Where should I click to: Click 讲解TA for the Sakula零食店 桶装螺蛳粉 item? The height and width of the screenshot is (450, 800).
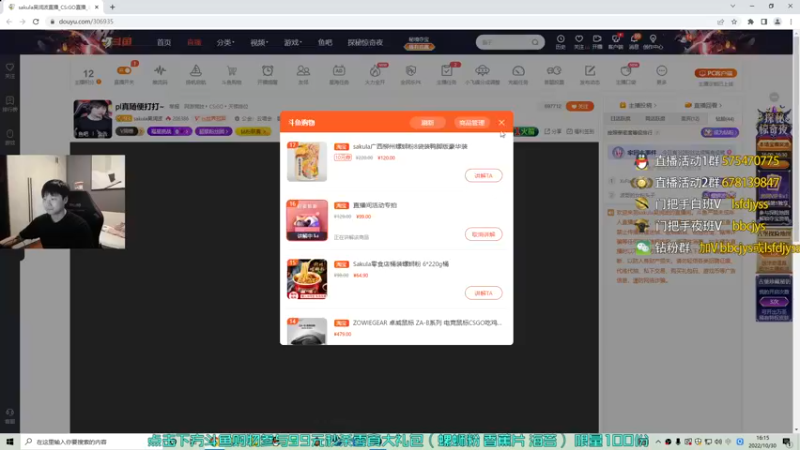[483, 293]
